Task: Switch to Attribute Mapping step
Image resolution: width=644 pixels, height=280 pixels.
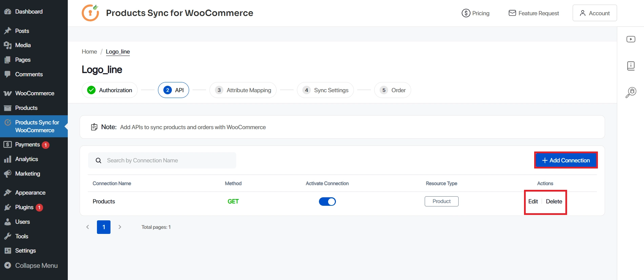Action: [243, 90]
